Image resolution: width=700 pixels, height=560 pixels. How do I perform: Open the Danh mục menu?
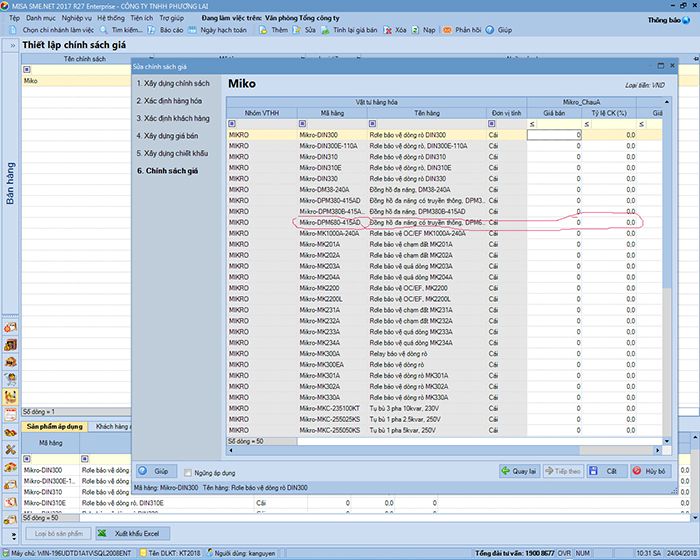41,18
